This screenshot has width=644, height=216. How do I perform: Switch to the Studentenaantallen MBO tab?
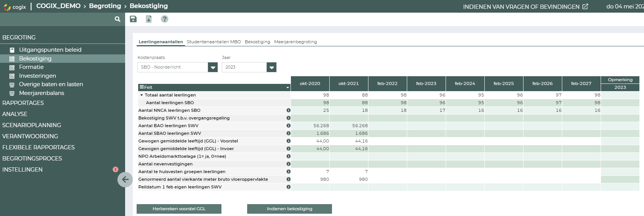(214, 42)
